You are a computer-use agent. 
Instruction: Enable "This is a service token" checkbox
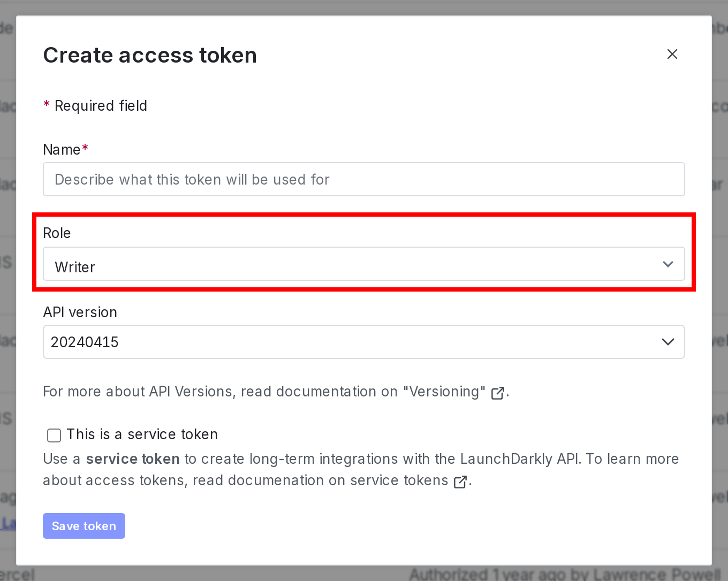[x=54, y=435]
